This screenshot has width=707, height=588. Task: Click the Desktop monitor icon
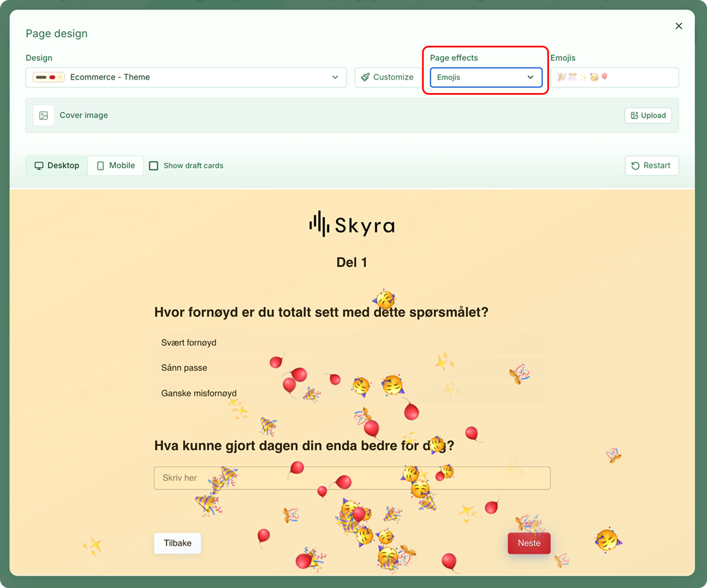[x=39, y=165]
